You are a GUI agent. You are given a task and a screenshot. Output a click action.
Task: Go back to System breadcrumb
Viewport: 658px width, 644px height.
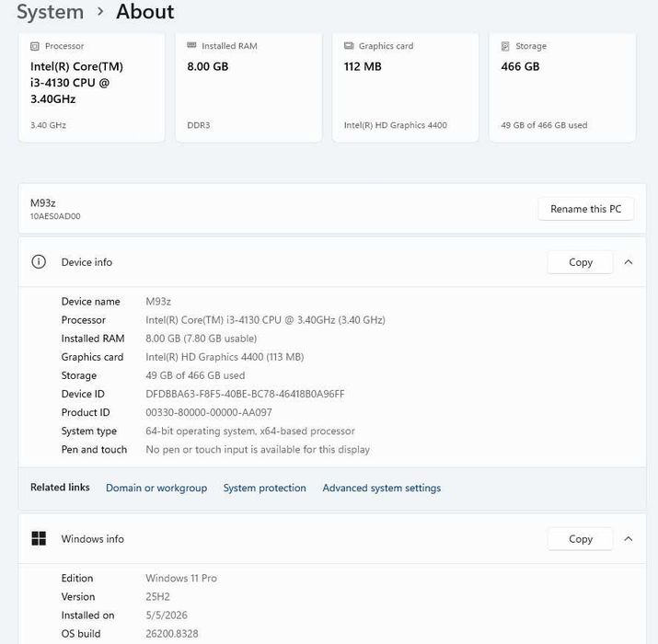click(51, 12)
